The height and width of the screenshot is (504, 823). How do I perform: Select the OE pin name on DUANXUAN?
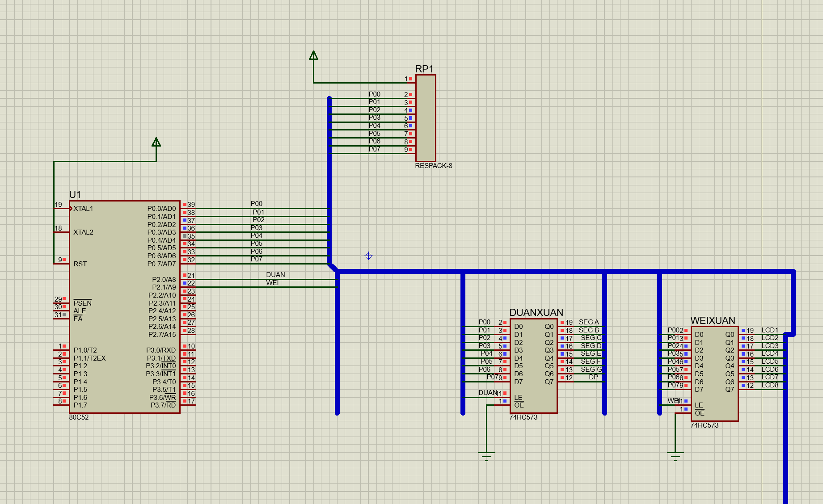(x=519, y=405)
